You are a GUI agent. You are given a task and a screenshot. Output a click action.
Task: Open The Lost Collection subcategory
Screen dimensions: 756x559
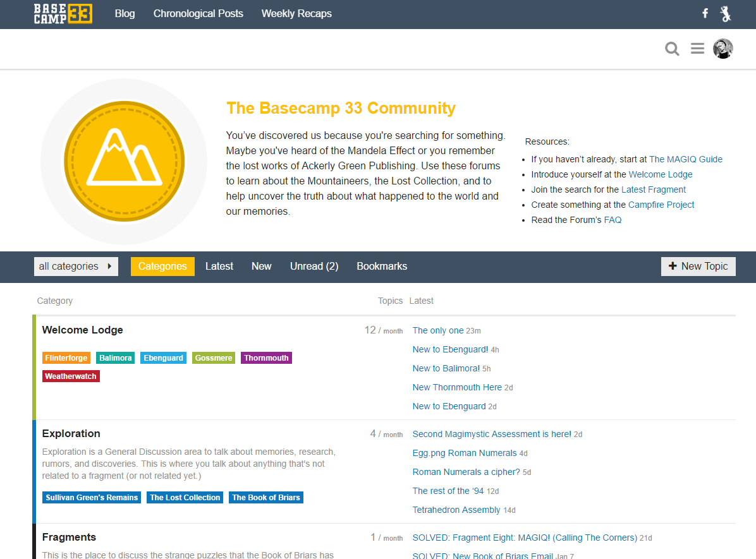pyautogui.click(x=185, y=498)
